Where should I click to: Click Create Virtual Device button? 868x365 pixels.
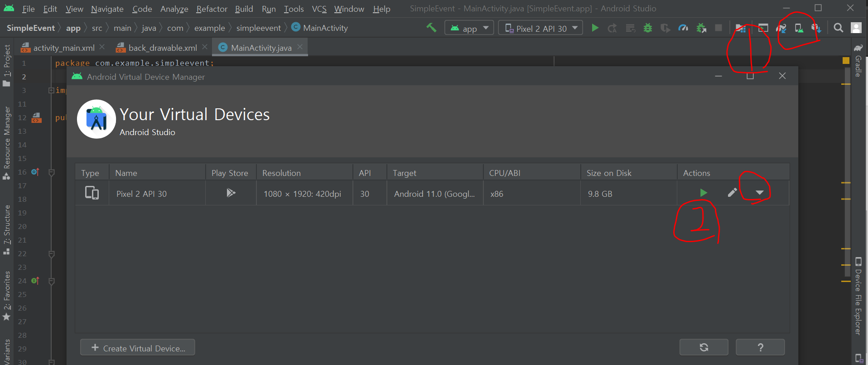pyautogui.click(x=138, y=348)
